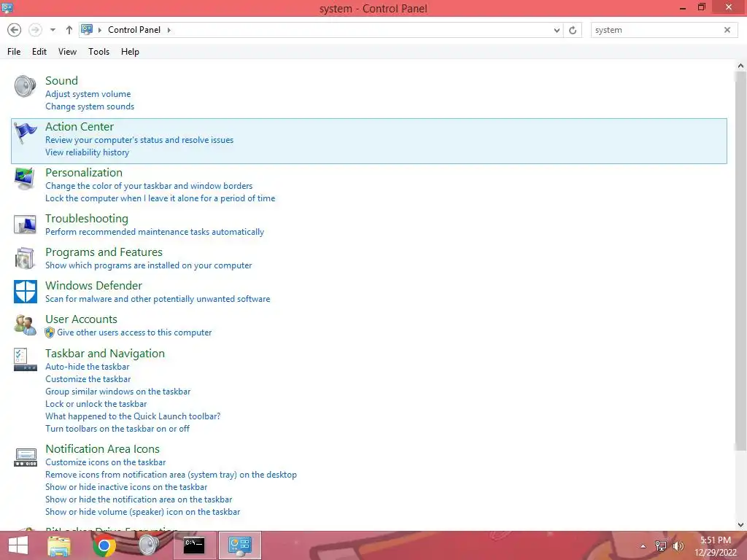Open the Notification Area Icons icon
Image resolution: width=747 pixels, height=560 pixels.
click(x=26, y=457)
